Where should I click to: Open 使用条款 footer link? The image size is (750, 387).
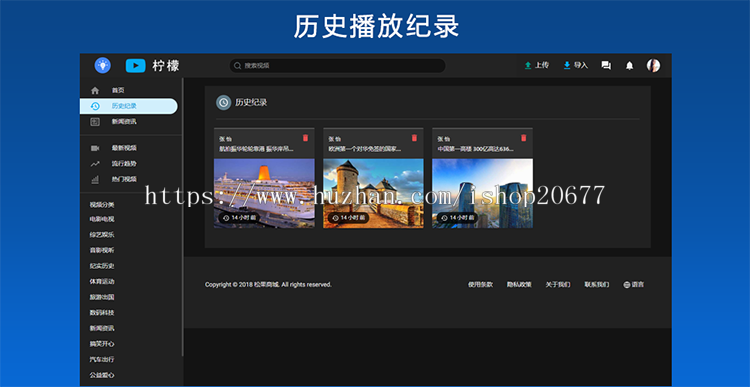point(480,285)
